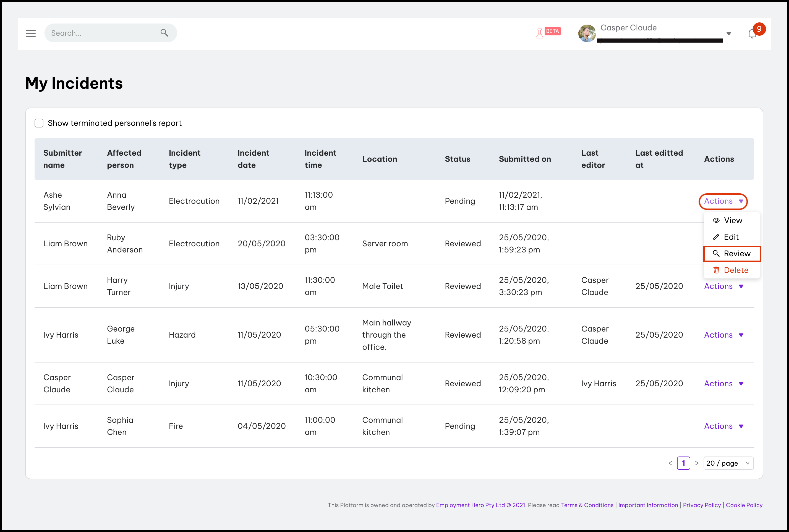Open the hamburger menu icon

(x=30, y=33)
